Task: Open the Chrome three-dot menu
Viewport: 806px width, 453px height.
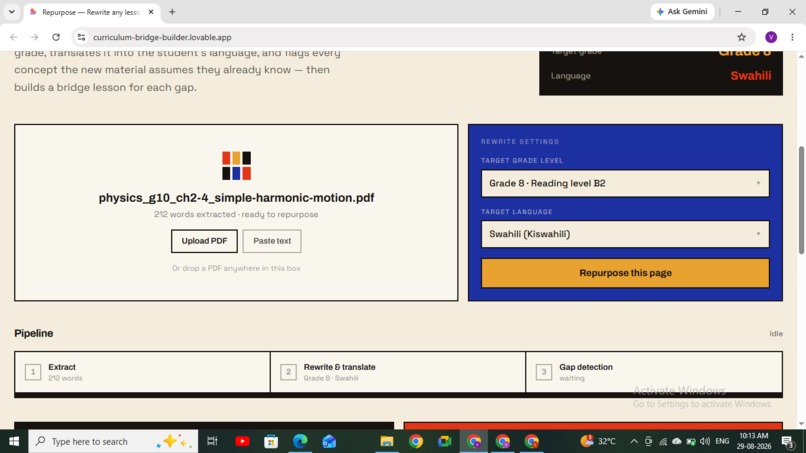Action: point(792,37)
